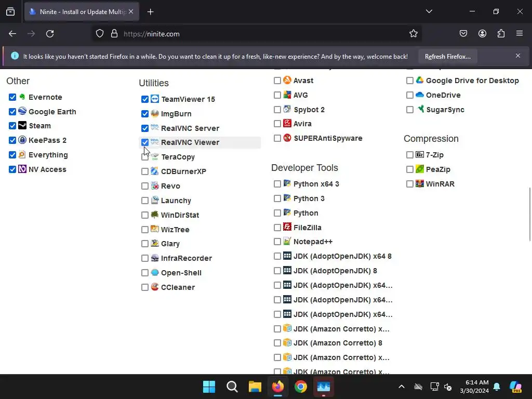This screenshot has width=532, height=399.
Task: Click the Refresh Firefox button
Action: (447, 56)
